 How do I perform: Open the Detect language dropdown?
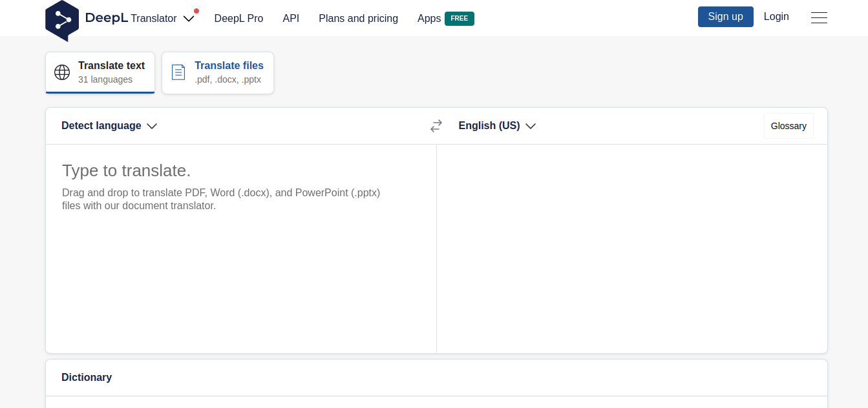[x=109, y=126]
